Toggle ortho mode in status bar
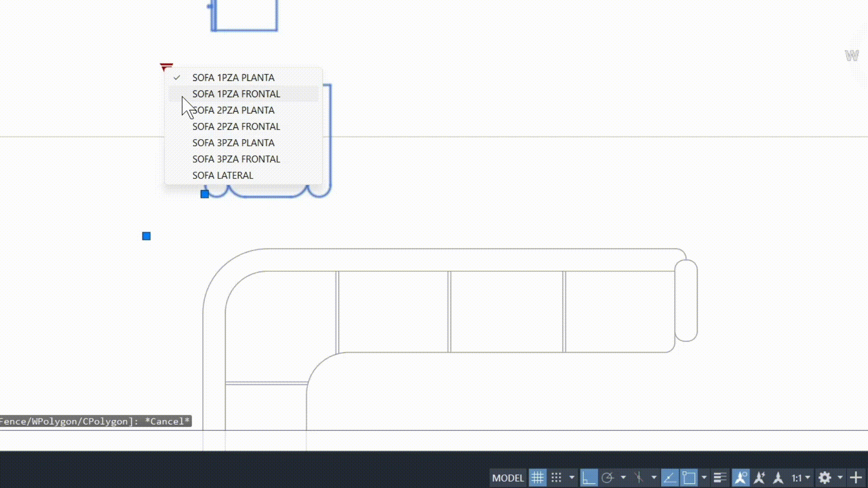 [589, 478]
